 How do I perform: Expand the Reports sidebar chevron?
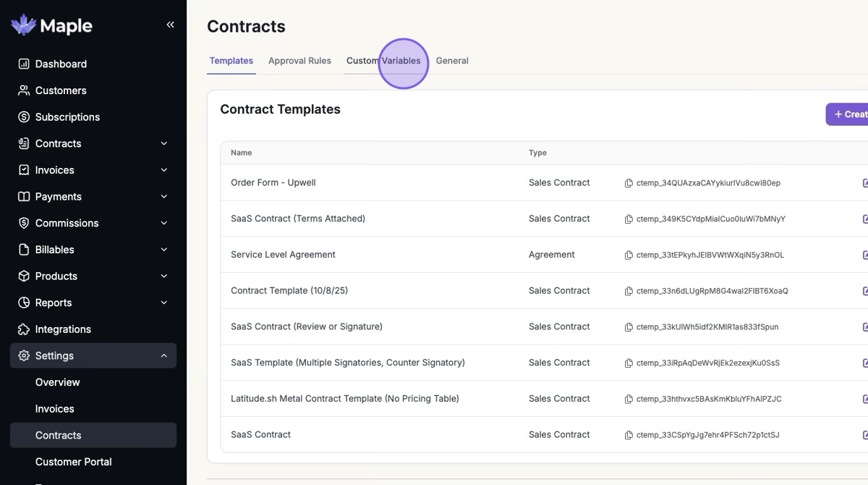click(163, 303)
